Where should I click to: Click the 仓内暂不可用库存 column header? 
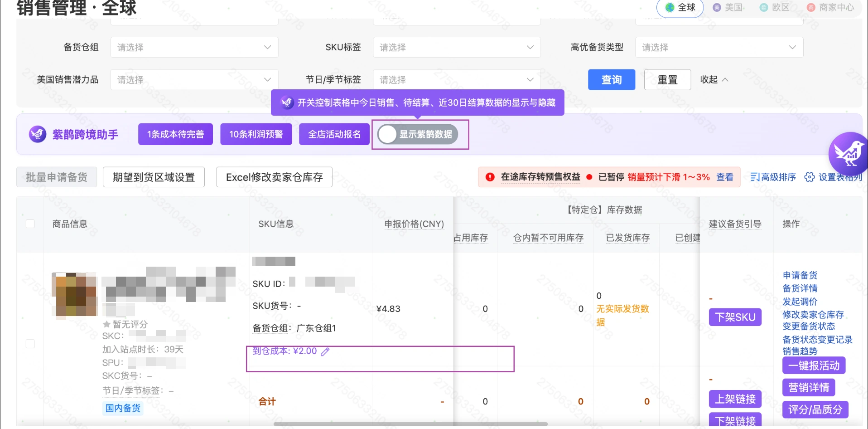pyautogui.click(x=548, y=238)
